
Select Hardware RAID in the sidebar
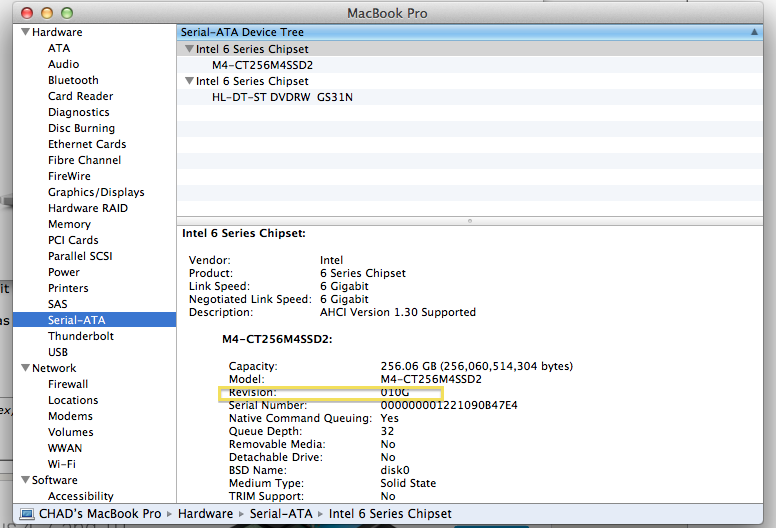[x=88, y=208]
